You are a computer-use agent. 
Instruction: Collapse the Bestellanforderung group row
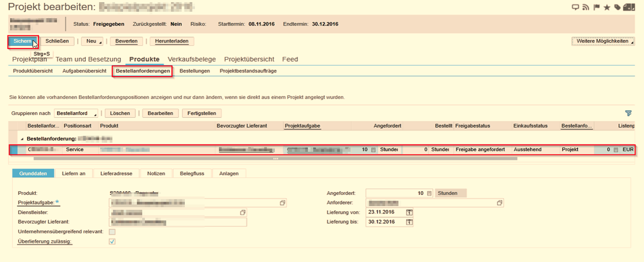point(22,138)
